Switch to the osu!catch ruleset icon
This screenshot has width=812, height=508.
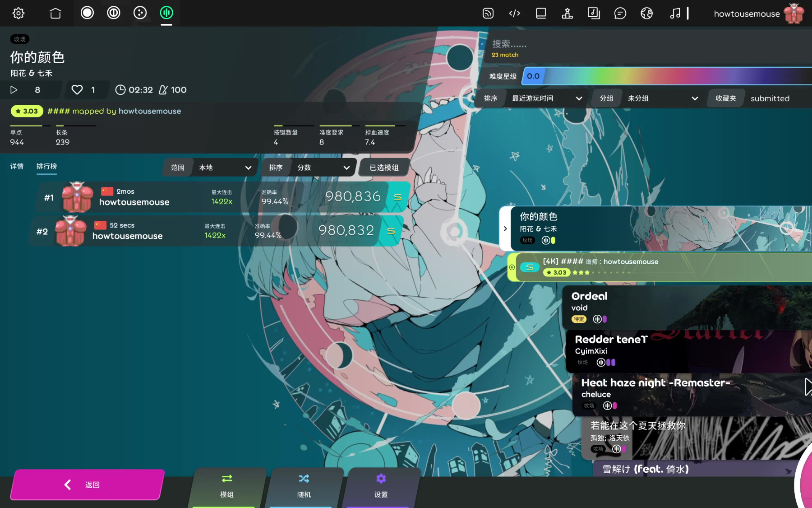tap(140, 13)
